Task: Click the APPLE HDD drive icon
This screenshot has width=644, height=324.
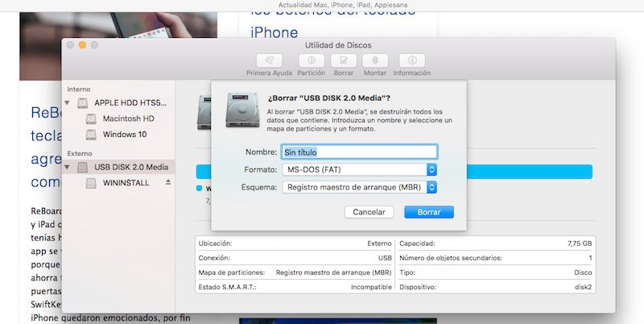Action: (x=83, y=103)
